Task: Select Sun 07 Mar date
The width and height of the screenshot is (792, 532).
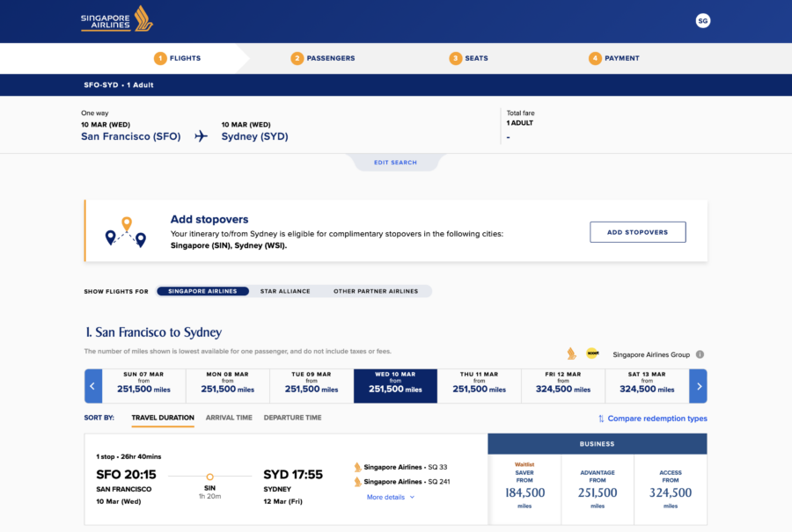Action: pyautogui.click(x=144, y=386)
